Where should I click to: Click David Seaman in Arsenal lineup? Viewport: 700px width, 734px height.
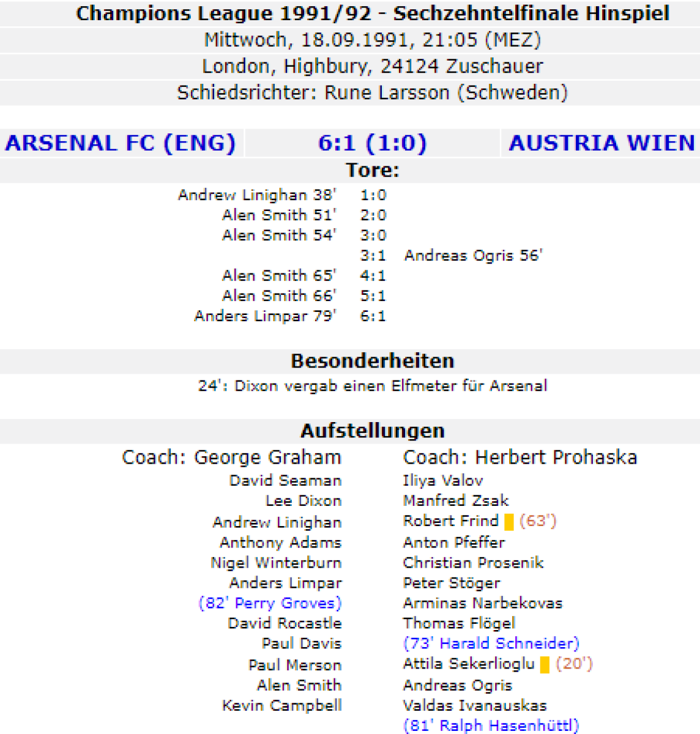pos(285,481)
